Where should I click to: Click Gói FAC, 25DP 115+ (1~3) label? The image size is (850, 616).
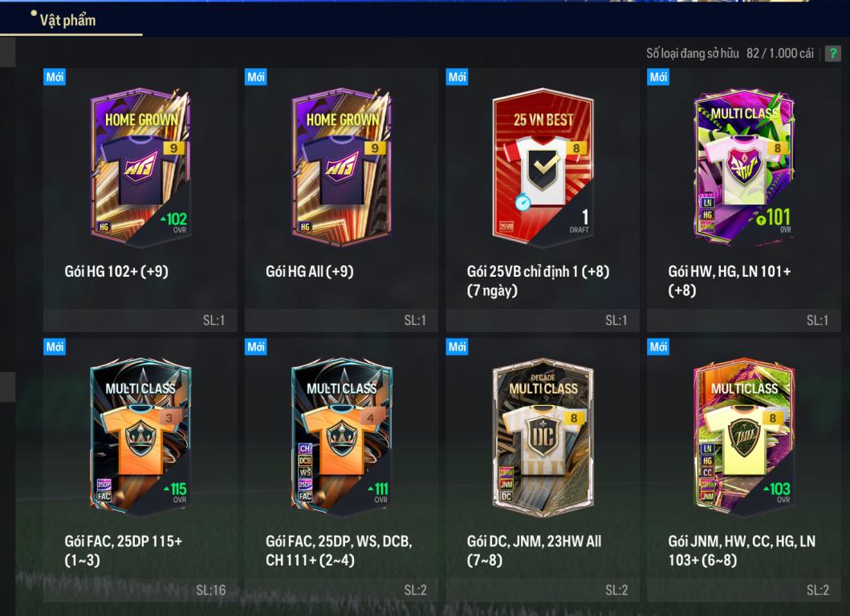pos(124,550)
